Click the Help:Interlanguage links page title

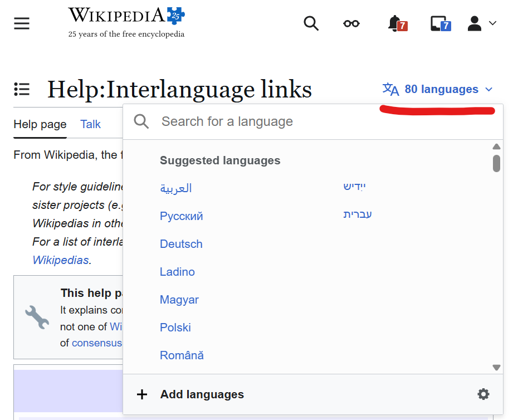click(x=179, y=89)
